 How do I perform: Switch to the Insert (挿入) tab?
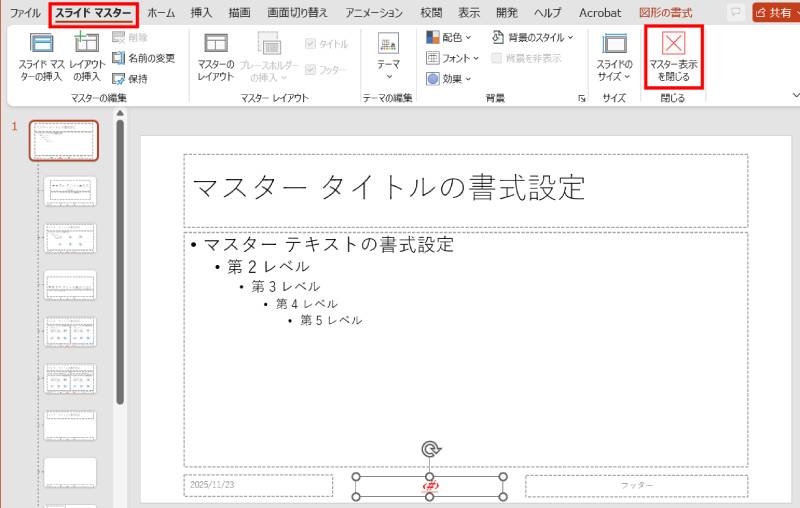(201, 13)
